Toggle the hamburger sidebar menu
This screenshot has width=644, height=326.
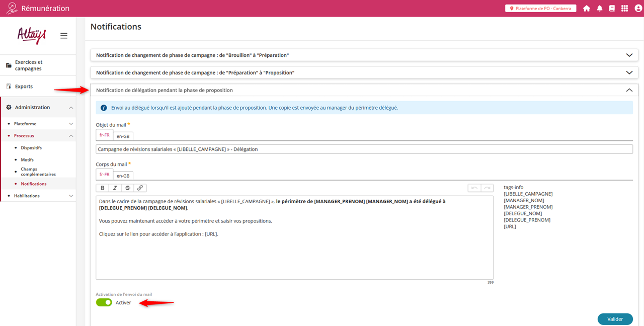[x=64, y=36]
